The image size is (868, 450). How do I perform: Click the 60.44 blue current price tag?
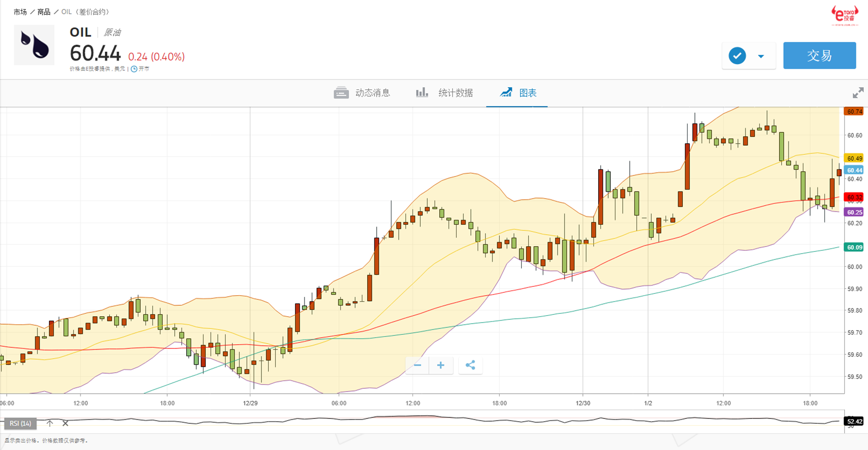[854, 171]
